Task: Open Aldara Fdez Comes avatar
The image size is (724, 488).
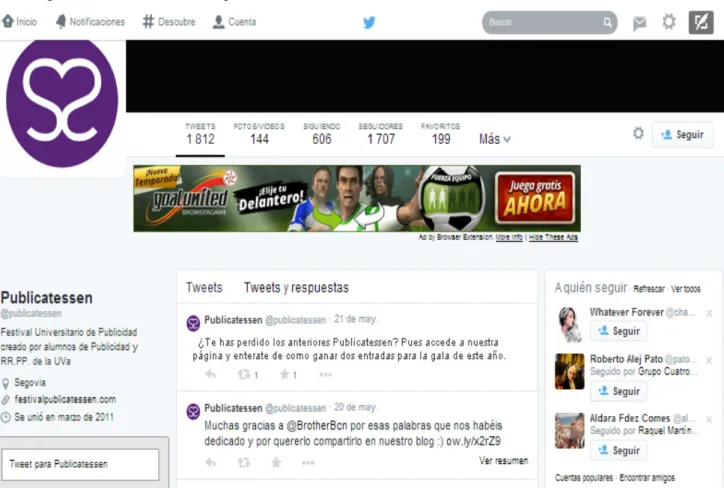Action: [x=569, y=431]
